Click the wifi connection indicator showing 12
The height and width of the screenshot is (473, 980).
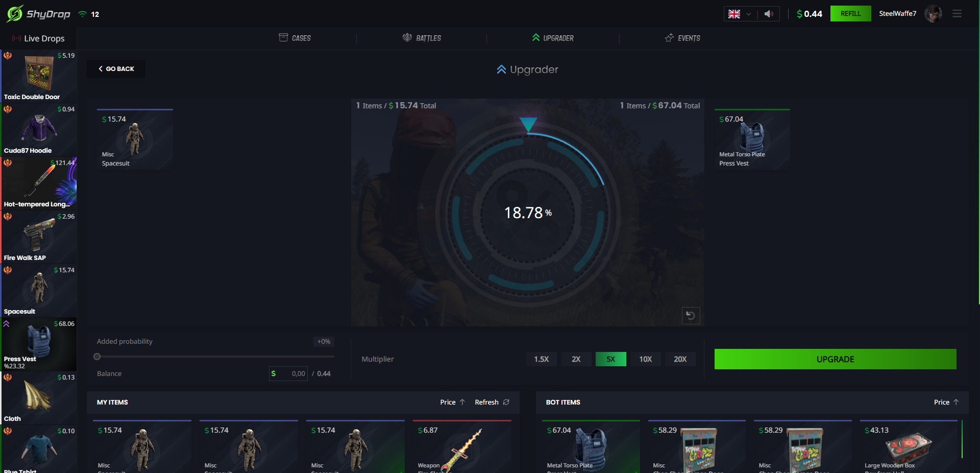pyautogui.click(x=88, y=14)
